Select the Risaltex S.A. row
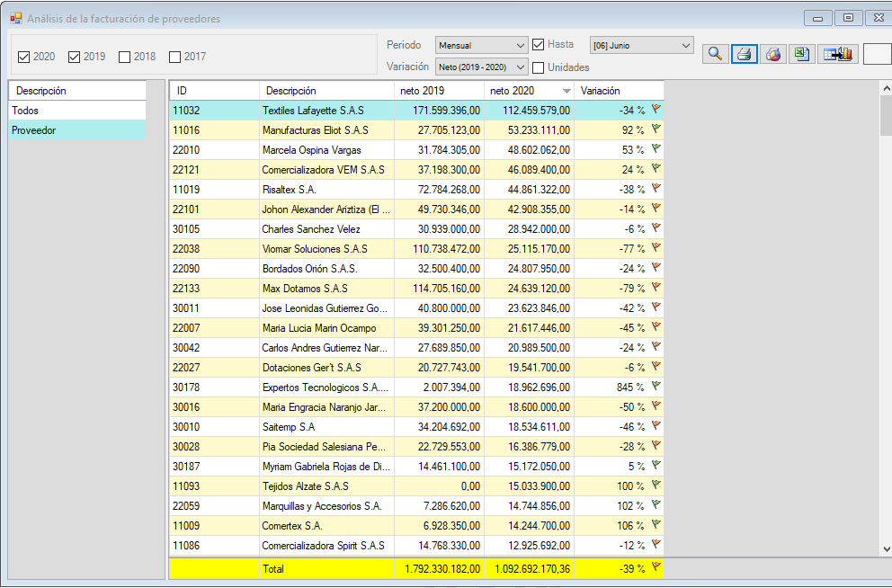Screen dimensions: 892x588 (289, 190)
